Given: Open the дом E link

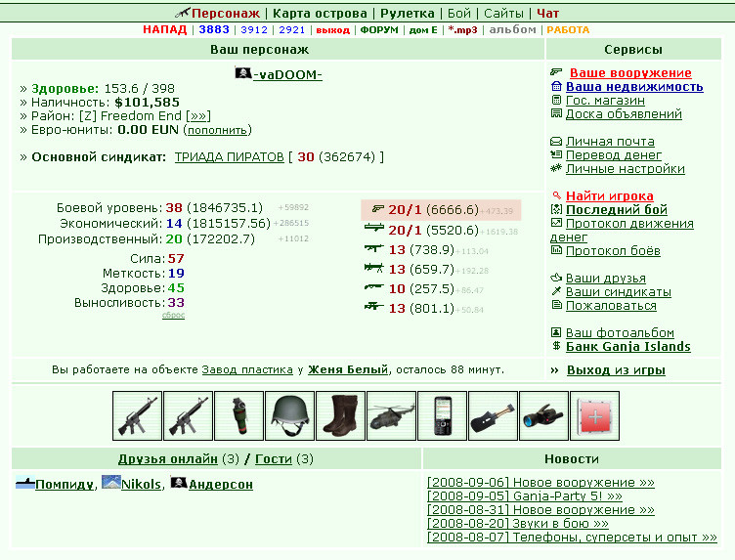Looking at the screenshot, I should 423,30.
